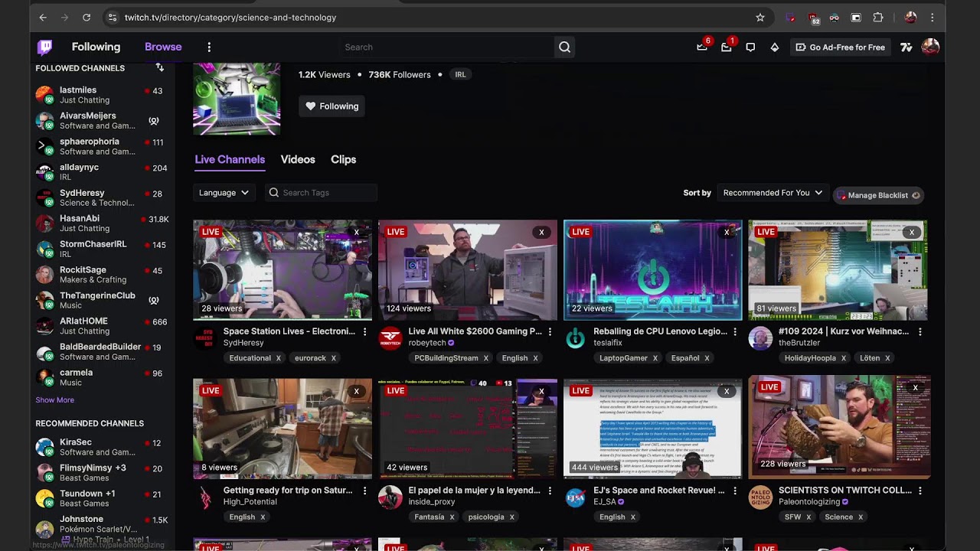Sort followed channels with arrows icon
Screen dimensions: 980x551
point(159,68)
